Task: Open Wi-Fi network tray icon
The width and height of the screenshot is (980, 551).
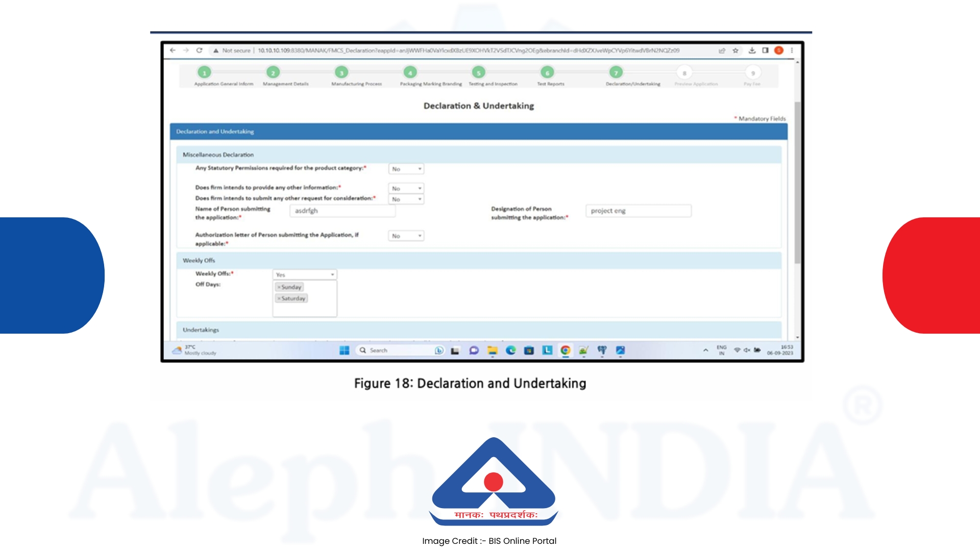Action: [x=737, y=350]
